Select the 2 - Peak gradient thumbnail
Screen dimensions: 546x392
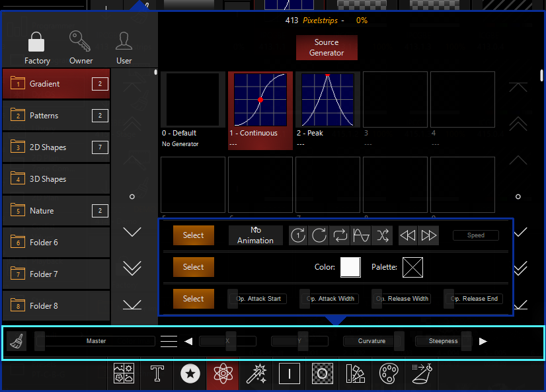pyautogui.click(x=327, y=100)
